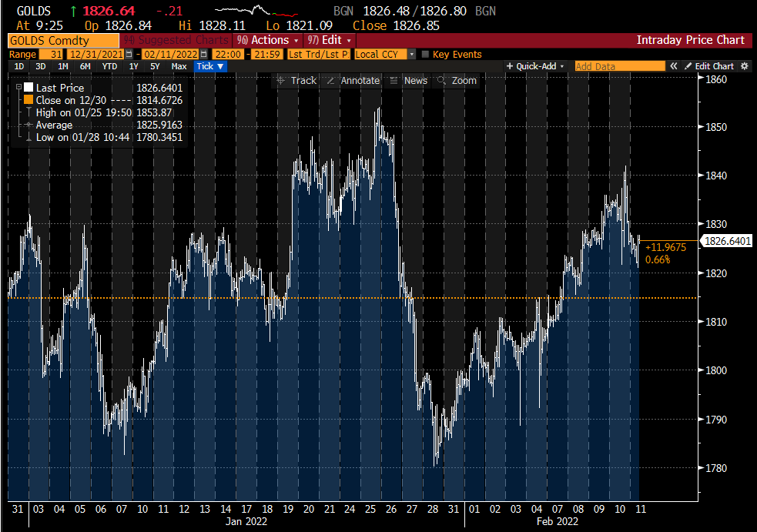Screen dimensions: 757x532
Task: Open the start date calendar picker icon
Action: click(x=128, y=55)
